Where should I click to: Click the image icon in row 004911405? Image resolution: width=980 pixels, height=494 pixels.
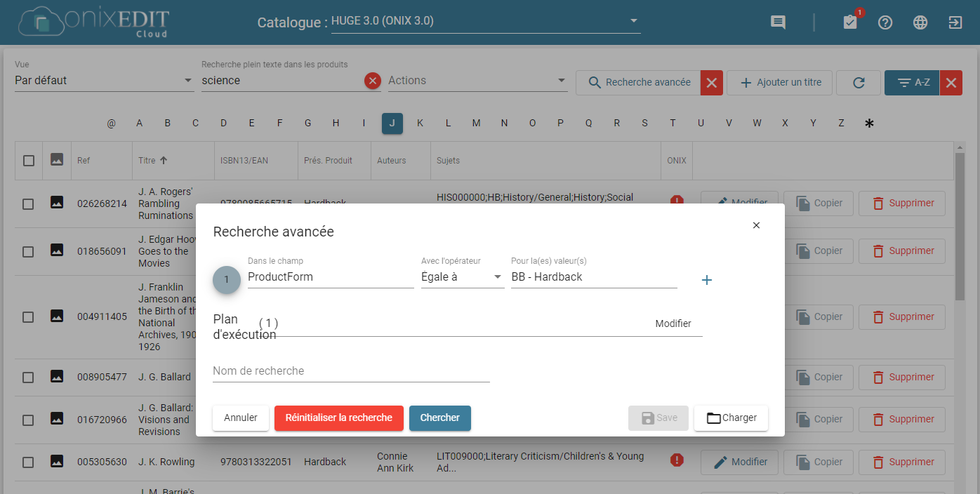[x=57, y=316]
